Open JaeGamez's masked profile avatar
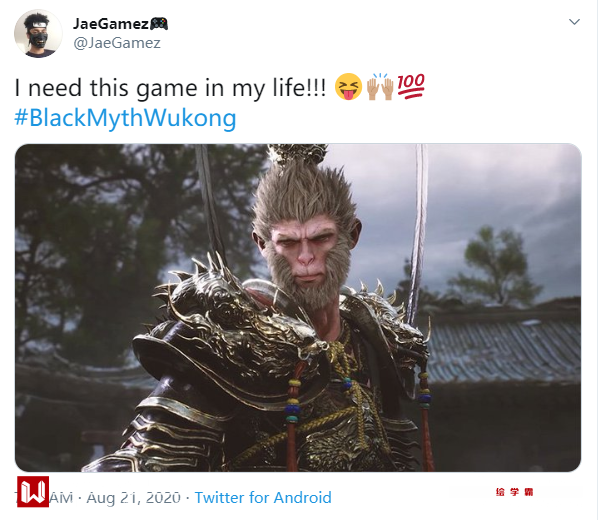The height and width of the screenshot is (520, 600). (x=38, y=34)
